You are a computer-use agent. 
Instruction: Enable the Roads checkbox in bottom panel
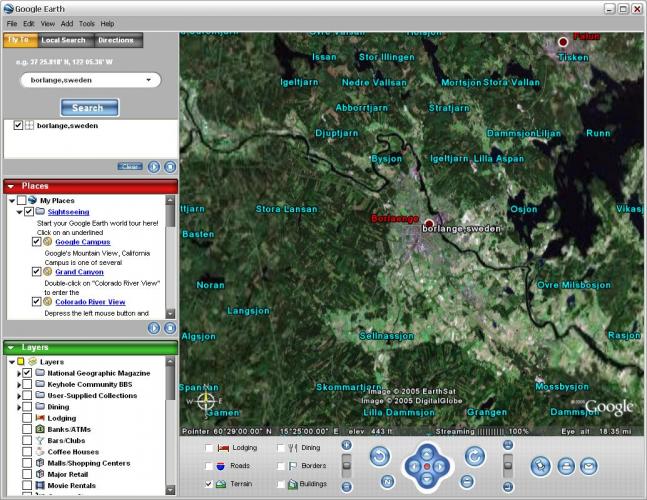(208, 466)
